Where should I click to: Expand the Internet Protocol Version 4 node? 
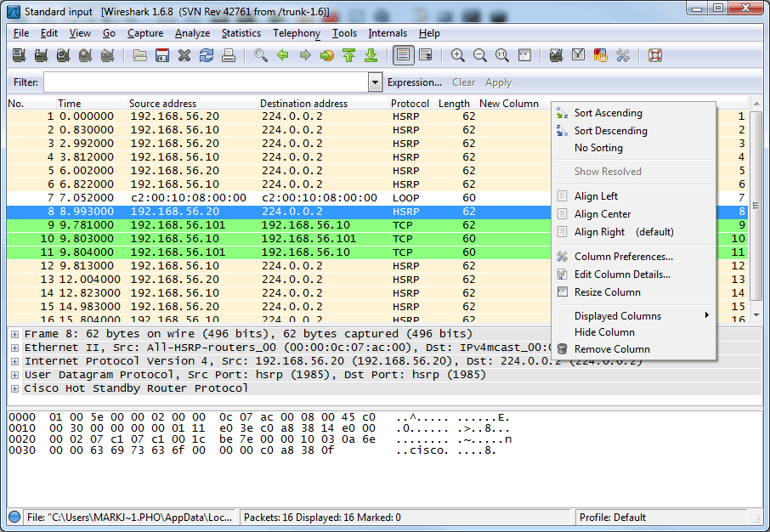pyautogui.click(x=14, y=361)
